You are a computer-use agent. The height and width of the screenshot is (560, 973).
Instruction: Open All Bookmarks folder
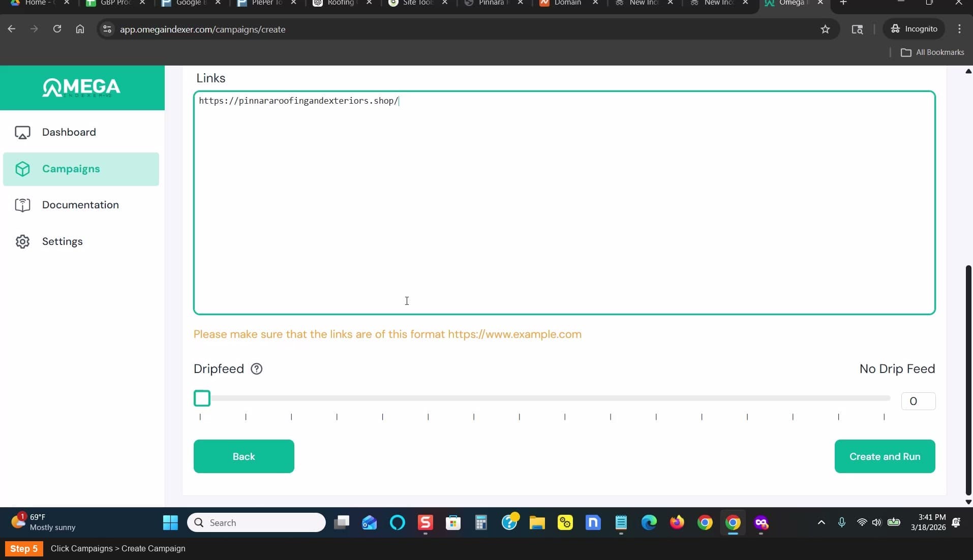coord(932,52)
